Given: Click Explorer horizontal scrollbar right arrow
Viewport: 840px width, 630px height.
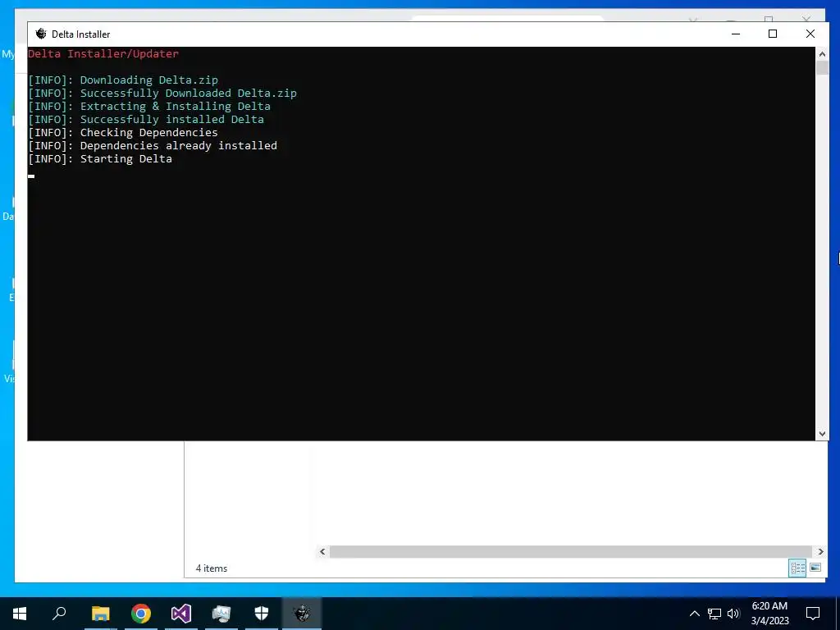Looking at the screenshot, I should click(x=820, y=551).
